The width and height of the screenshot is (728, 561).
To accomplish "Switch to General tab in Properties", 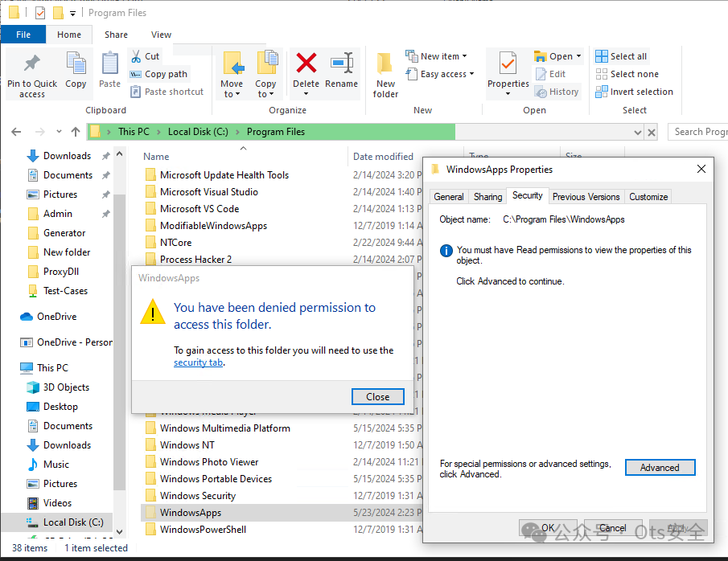I will click(449, 197).
